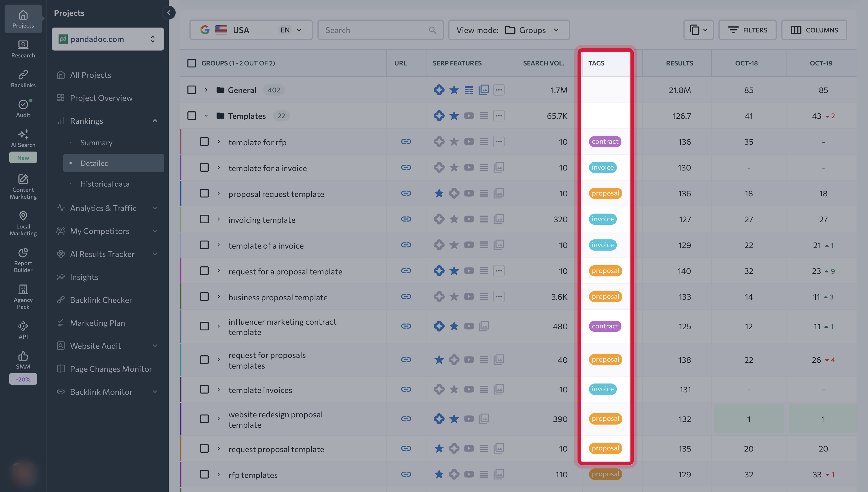This screenshot has width=868, height=492.
Task: Open the USA EN search engine dropdown
Action: (251, 30)
